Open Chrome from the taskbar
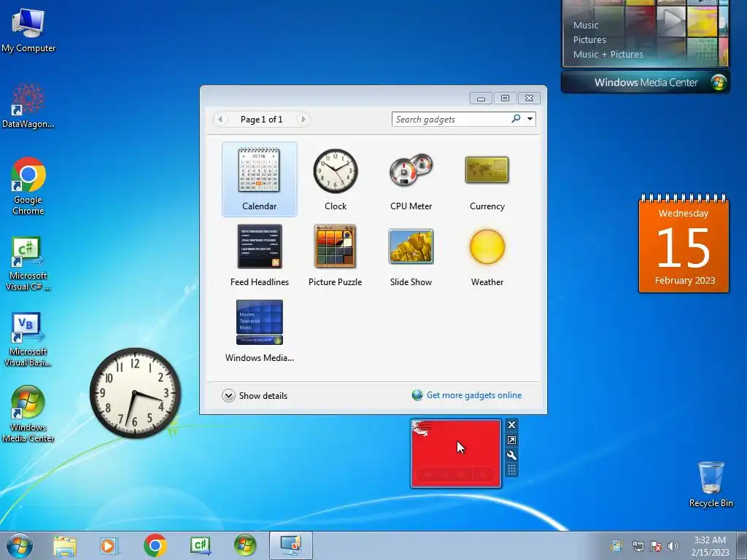This screenshot has height=560, width=747. point(155,545)
